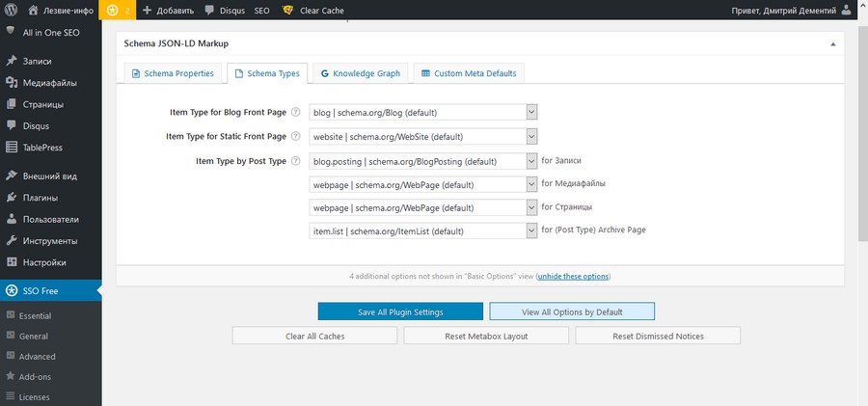Open the SEO admin bar menu
The image size is (868, 406).
pos(261,11)
